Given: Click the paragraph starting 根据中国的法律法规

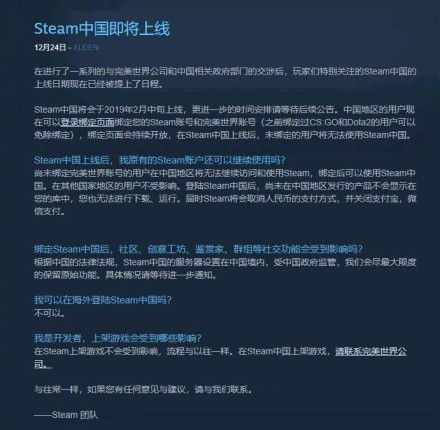Looking at the screenshot, I should pos(225,268).
